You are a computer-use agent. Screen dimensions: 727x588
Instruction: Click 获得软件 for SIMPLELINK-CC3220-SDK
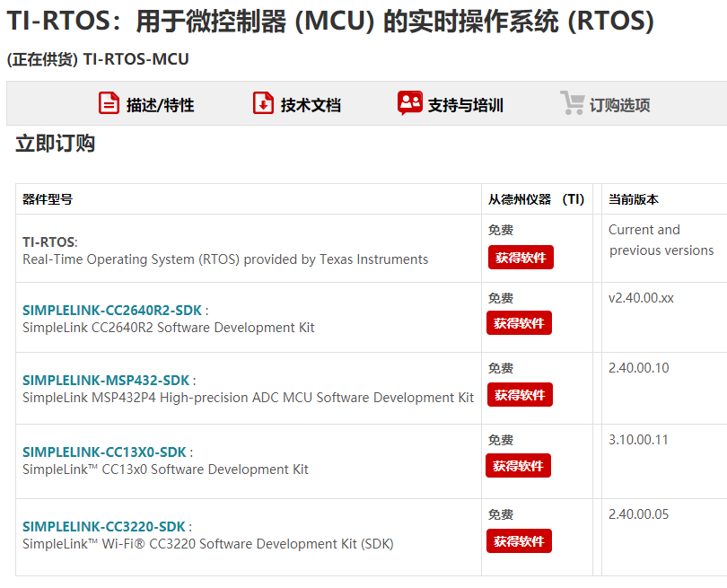(520, 541)
